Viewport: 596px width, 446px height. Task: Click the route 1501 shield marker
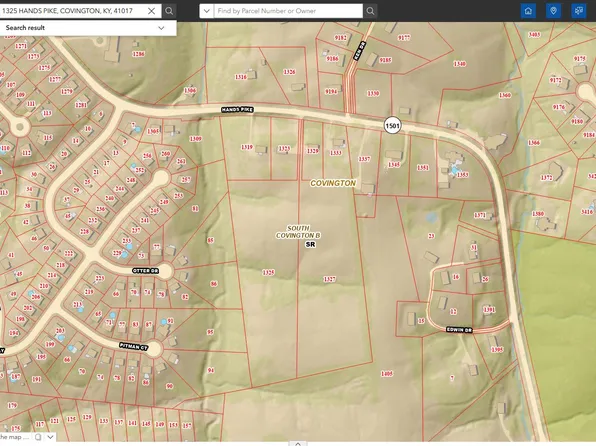(392, 125)
